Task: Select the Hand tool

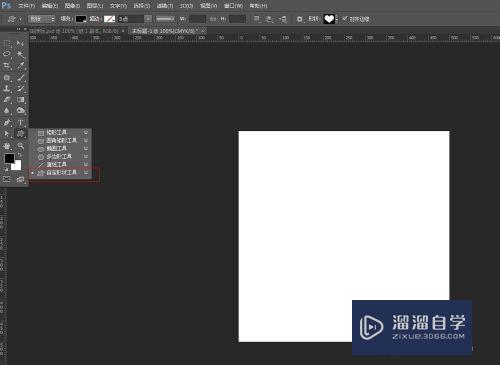Action: pyautogui.click(x=7, y=146)
